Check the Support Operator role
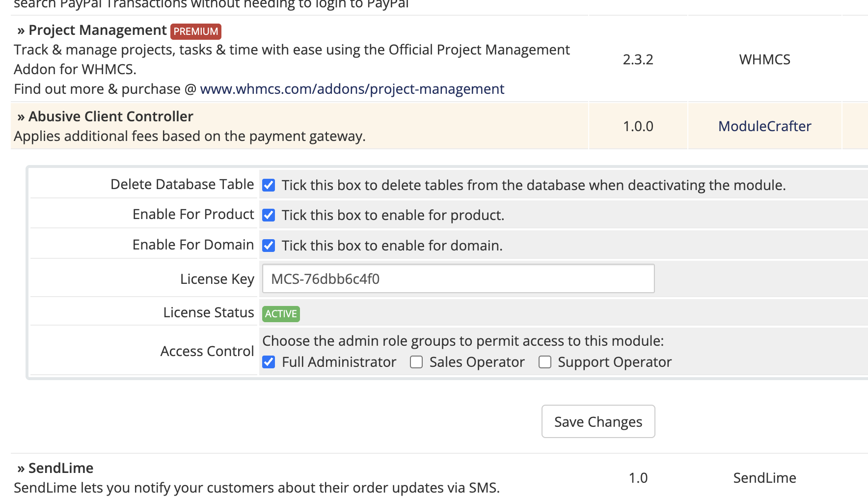The width and height of the screenshot is (868, 497). 545,362
